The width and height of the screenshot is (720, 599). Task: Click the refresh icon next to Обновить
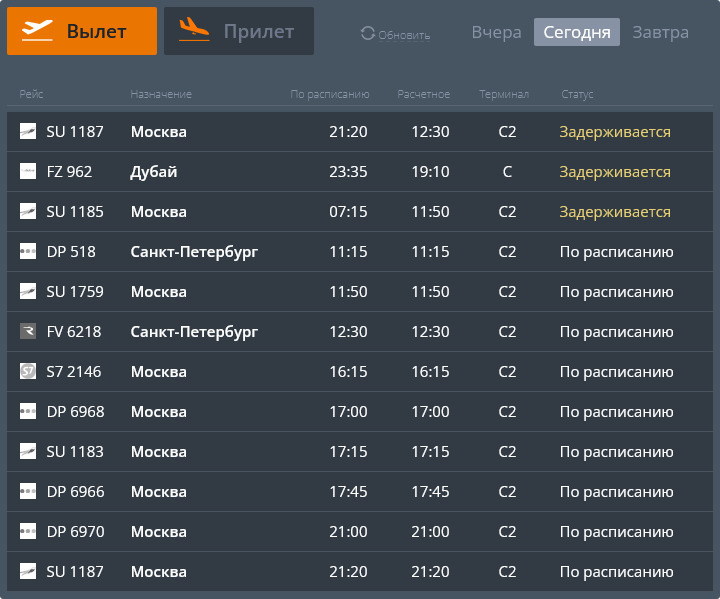[368, 34]
